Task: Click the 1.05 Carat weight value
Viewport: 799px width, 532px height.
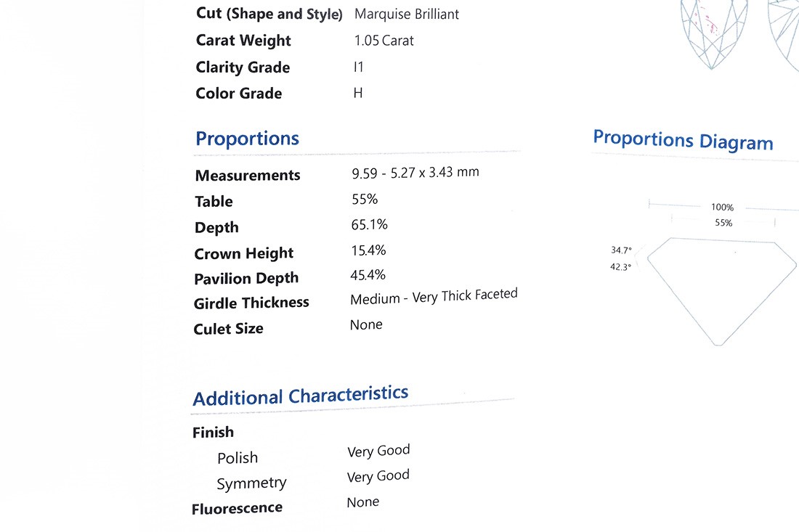Action: 384,41
